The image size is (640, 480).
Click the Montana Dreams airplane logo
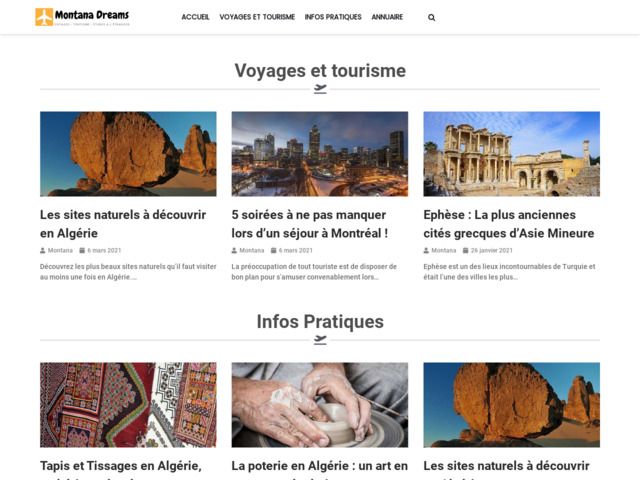[82, 17]
